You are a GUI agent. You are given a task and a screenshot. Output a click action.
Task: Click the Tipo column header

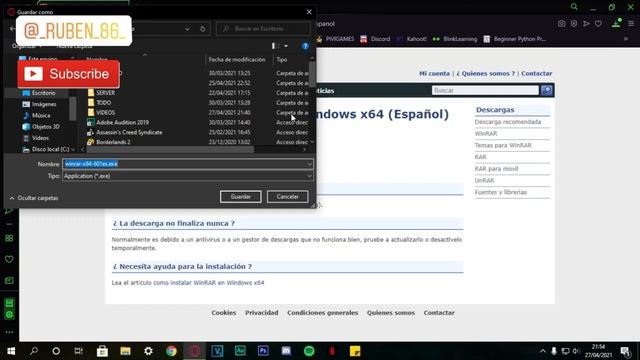pyautogui.click(x=282, y=60)
